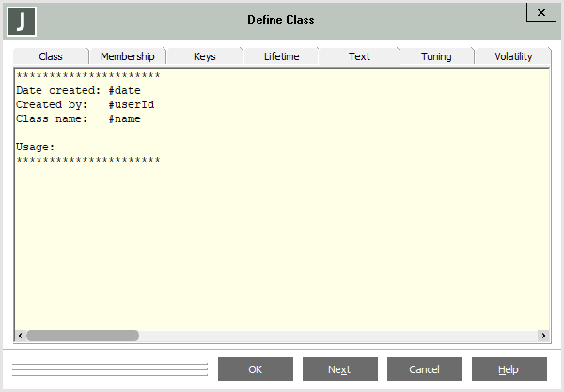Close the Define Class dialog
The height and width of the screenshot is (392, 564).
tap(539, 12)
